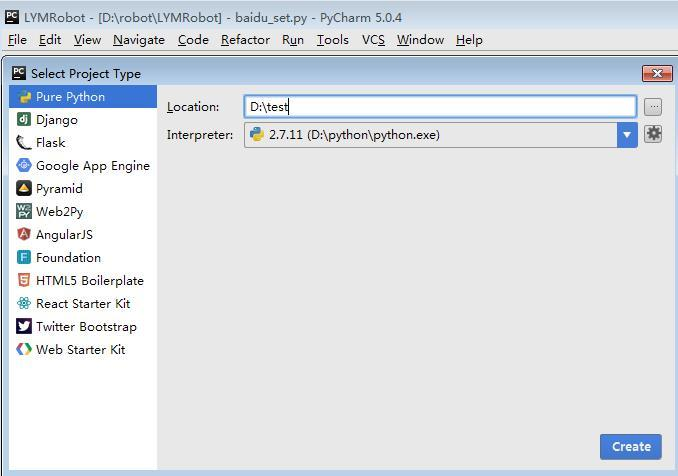Open the 2.7.11 interpreter combo box
678x476 pixels.
click(441, 135)
